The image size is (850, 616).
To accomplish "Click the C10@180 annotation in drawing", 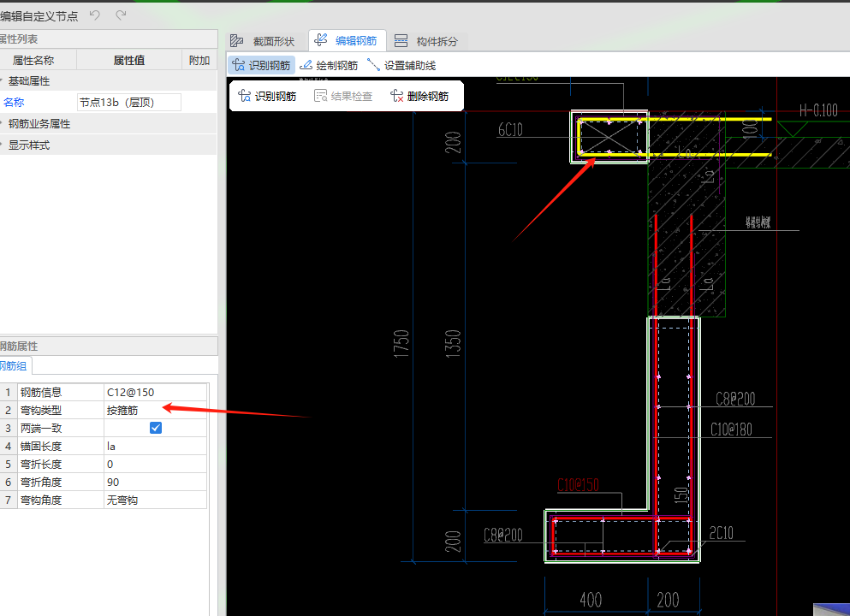I will point(731,429).
